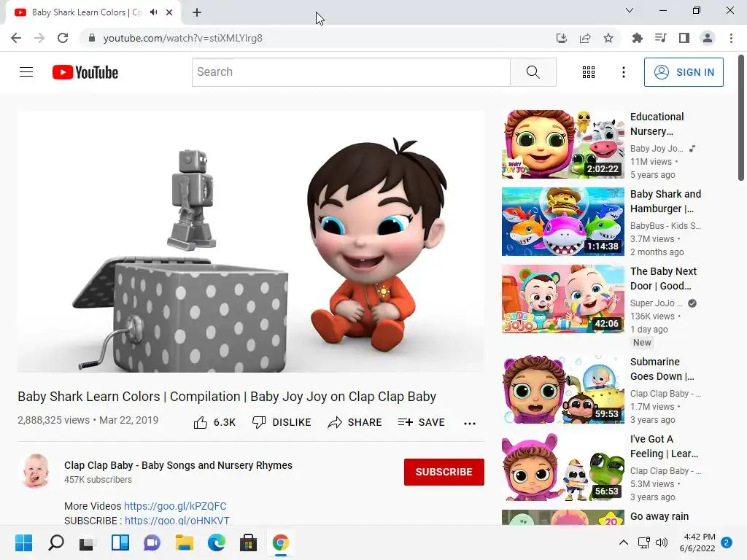Open Educational Nursery video thumbnail
This screenshot has width=747, height=560.
(562, 144)
